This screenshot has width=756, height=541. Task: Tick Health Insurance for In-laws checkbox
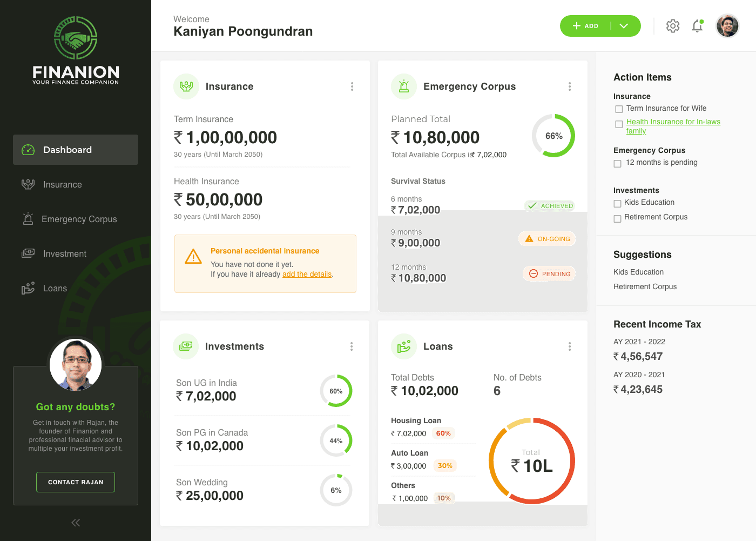click(x=619, y=124)
